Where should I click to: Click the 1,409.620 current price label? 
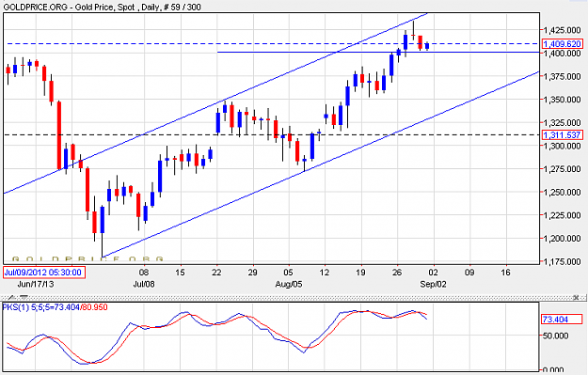pyautogui.click(x=562, y=44)
